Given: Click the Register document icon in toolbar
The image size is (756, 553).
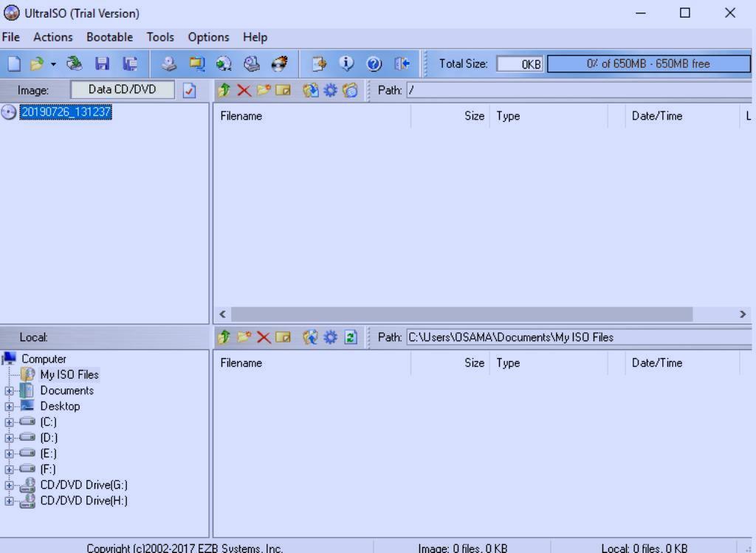Looking at the screenshot, I should click(x=319, y=63).
